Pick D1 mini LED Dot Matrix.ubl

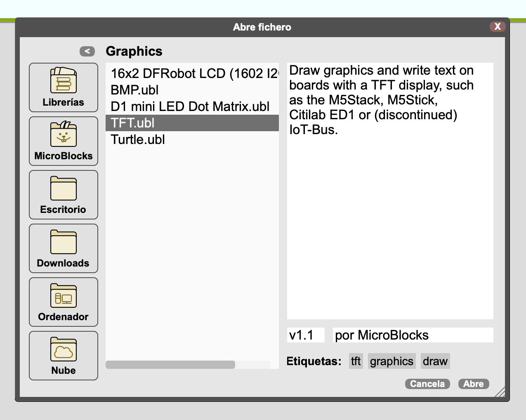click(x=190, y=106)
